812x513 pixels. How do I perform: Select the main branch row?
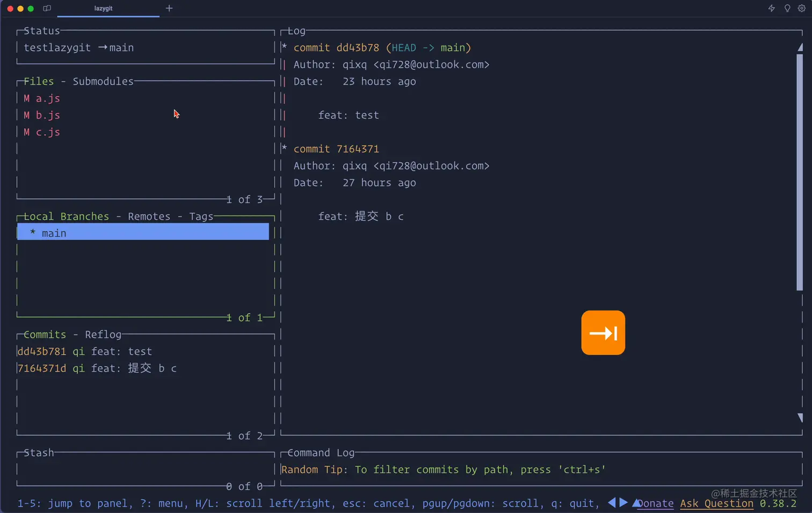[x=143, y=232]
